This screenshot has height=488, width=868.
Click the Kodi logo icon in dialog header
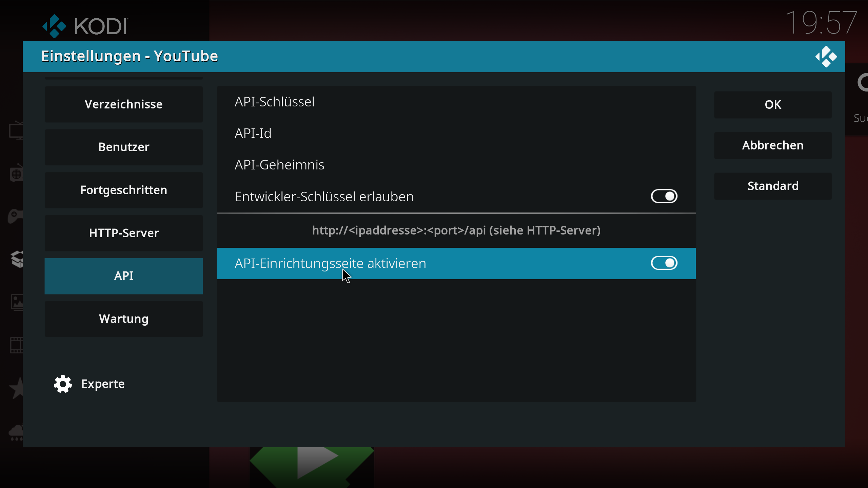[x=826, y=57]
